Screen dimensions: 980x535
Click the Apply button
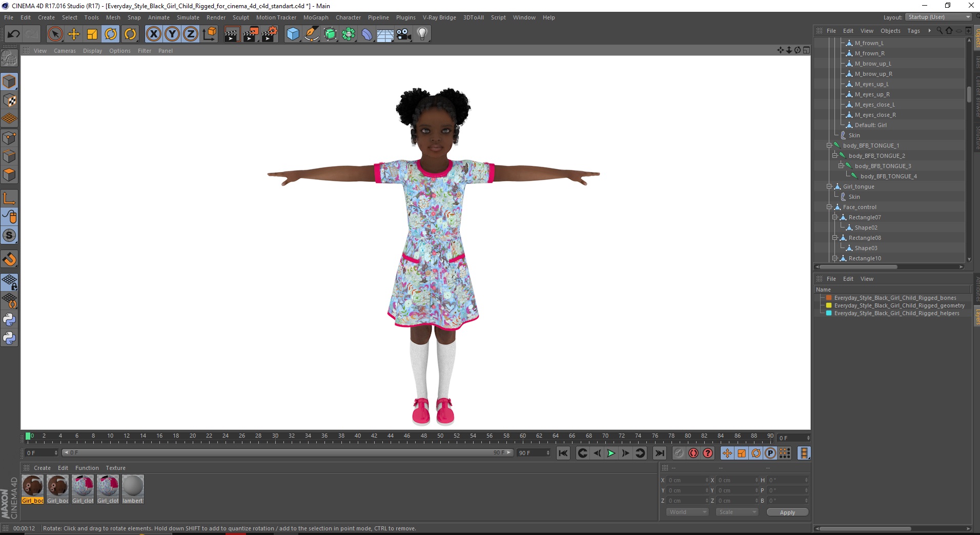(x=787, y=512)
